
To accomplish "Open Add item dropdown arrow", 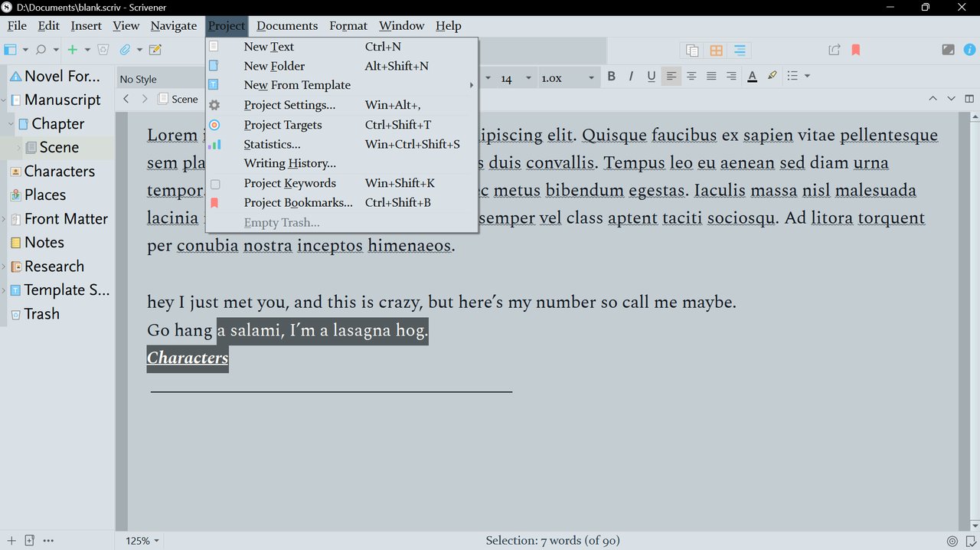I will (x=87, y=51).
